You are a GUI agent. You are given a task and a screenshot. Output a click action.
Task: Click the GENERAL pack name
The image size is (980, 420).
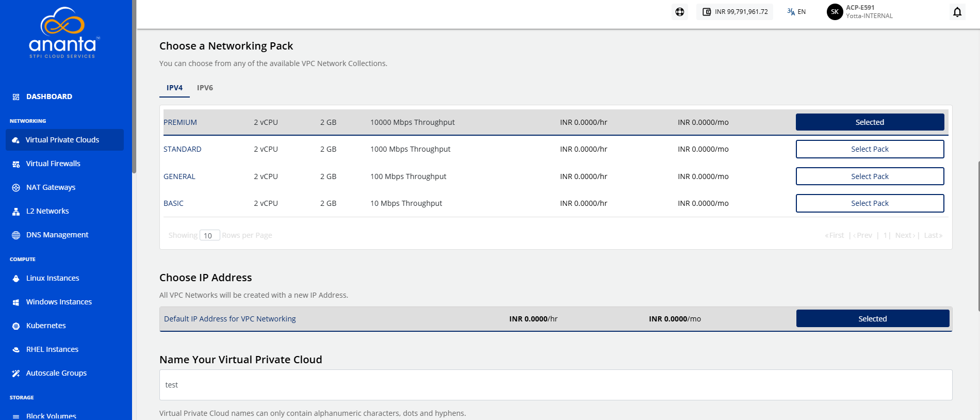click(x=179, y=176)
